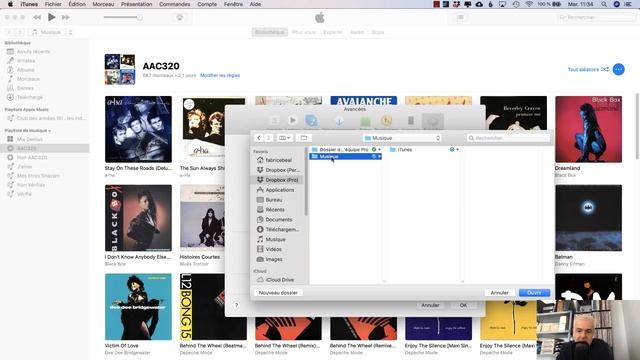Open Mes titres Shazam playlist
This screenshot has height=360, width=640.
tap(38, 176)
